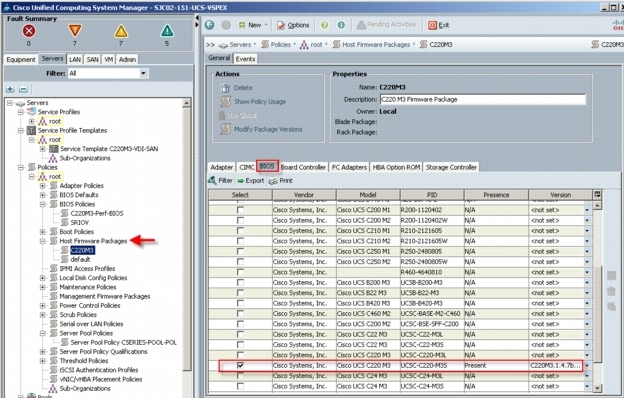Open the CIMC firmware tab

click(246, 167)
